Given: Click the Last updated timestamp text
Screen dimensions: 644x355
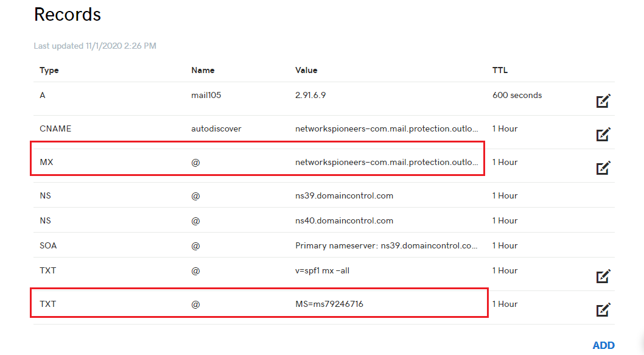Looking at the screenshot, I should pyautogui.click(x=95, y=46).
